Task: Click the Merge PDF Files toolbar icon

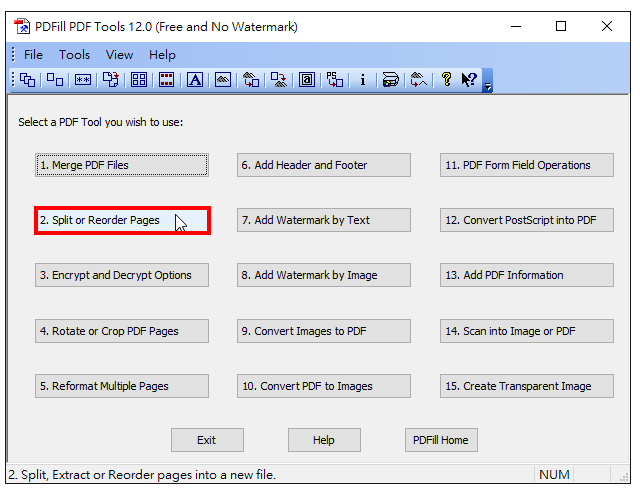Action: coord(27,80)
